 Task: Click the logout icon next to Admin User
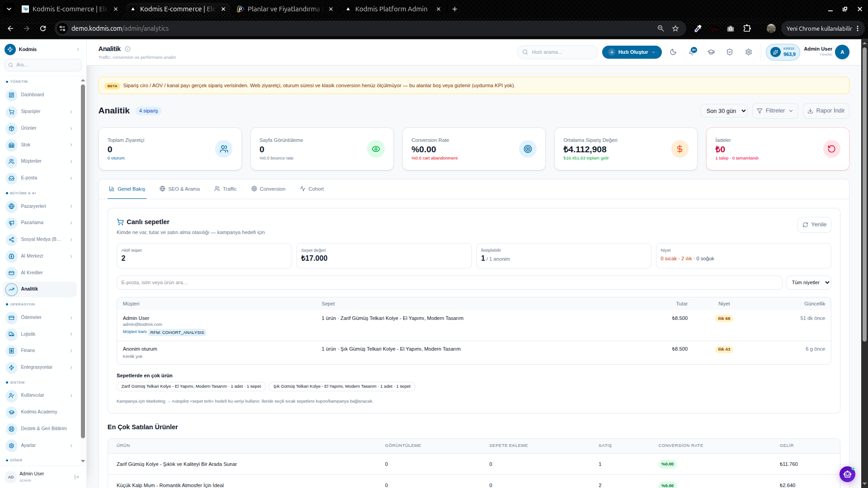76,477
